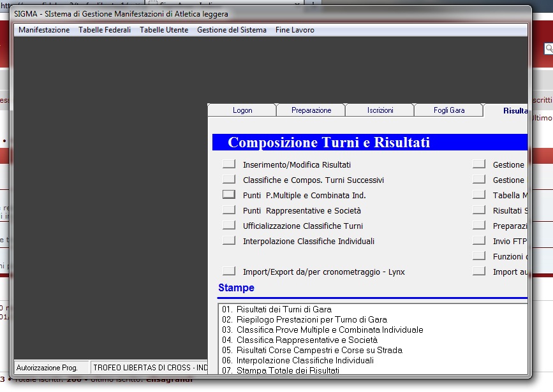The height and width of the screenshot is (392, 553).
Task: Open the Manifestazione menu
Action: pyautogui.click(x=44, y=30)
